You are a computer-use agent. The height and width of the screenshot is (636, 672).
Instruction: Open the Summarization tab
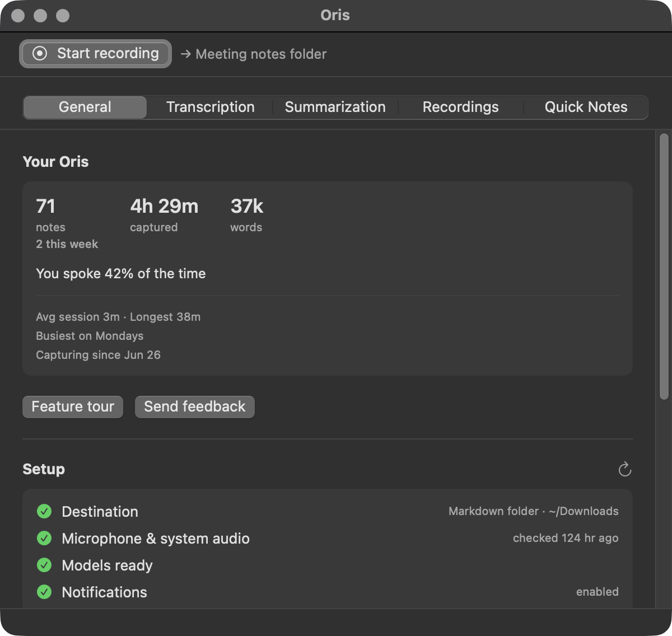335,107
